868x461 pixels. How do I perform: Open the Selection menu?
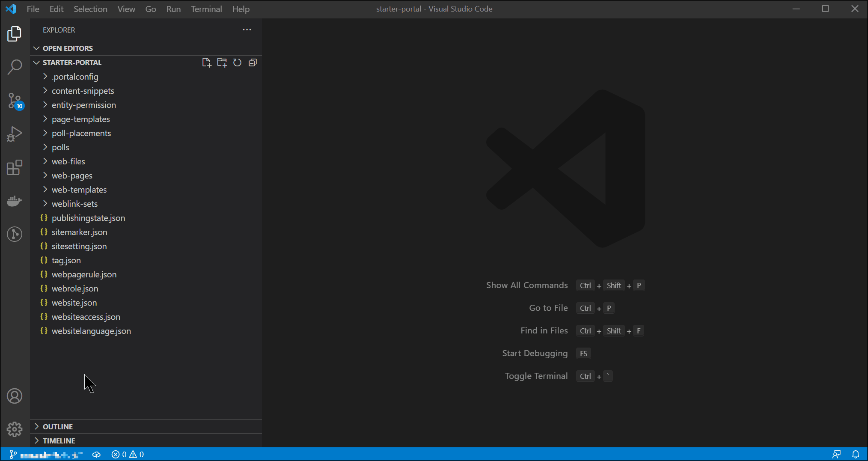[x=90, y=9]
